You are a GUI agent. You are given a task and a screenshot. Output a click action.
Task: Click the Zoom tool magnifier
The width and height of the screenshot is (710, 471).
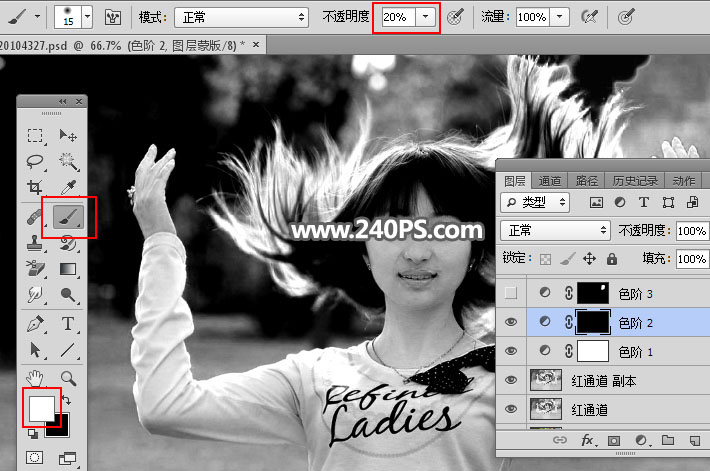(x=69, y=377)
